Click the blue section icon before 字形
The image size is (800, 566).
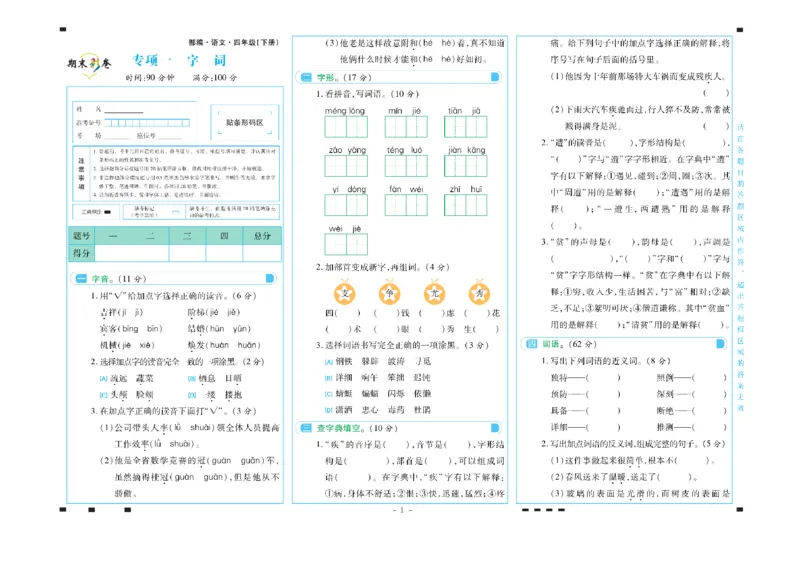coord(306,78)
